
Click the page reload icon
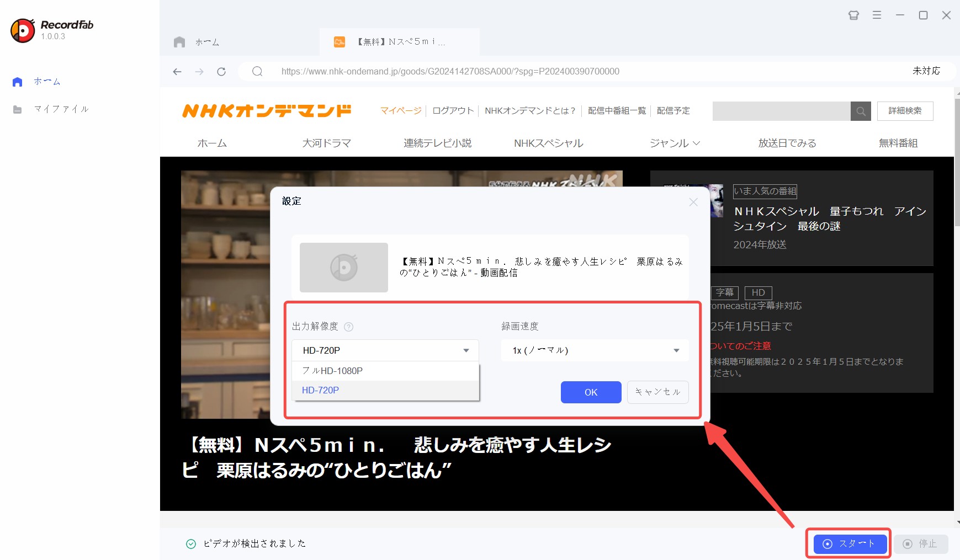(221, 72)
